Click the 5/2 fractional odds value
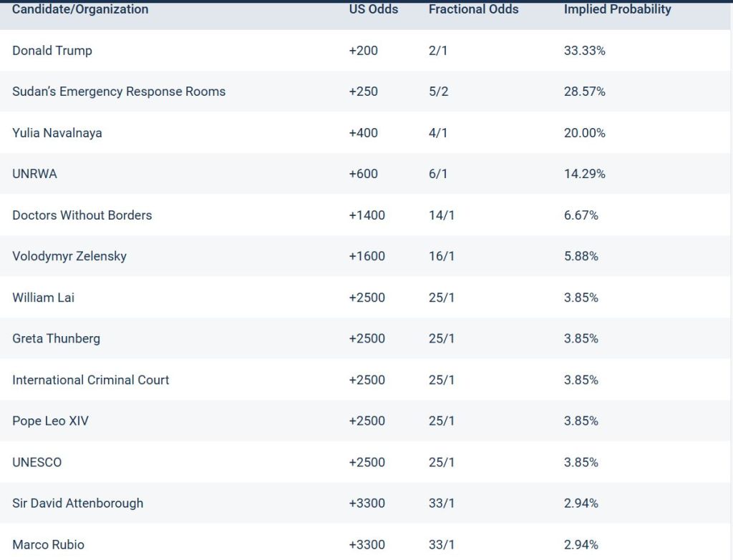 pos(438,92)
